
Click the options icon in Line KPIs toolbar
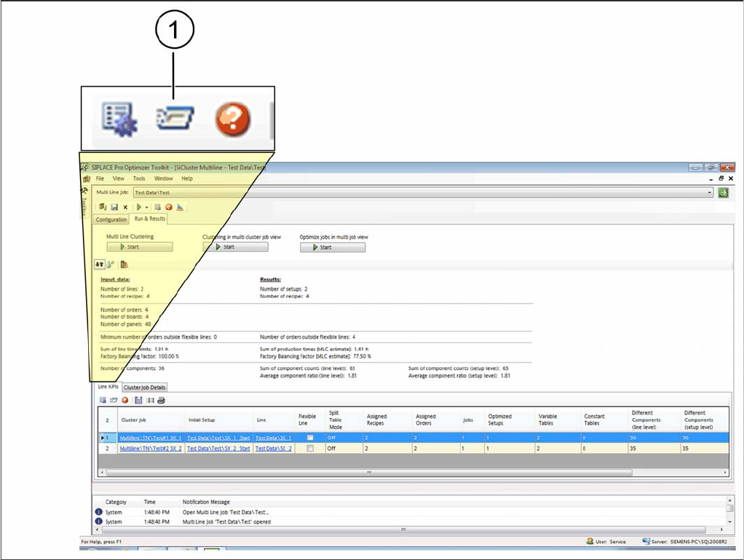click(x=103, y=400)
